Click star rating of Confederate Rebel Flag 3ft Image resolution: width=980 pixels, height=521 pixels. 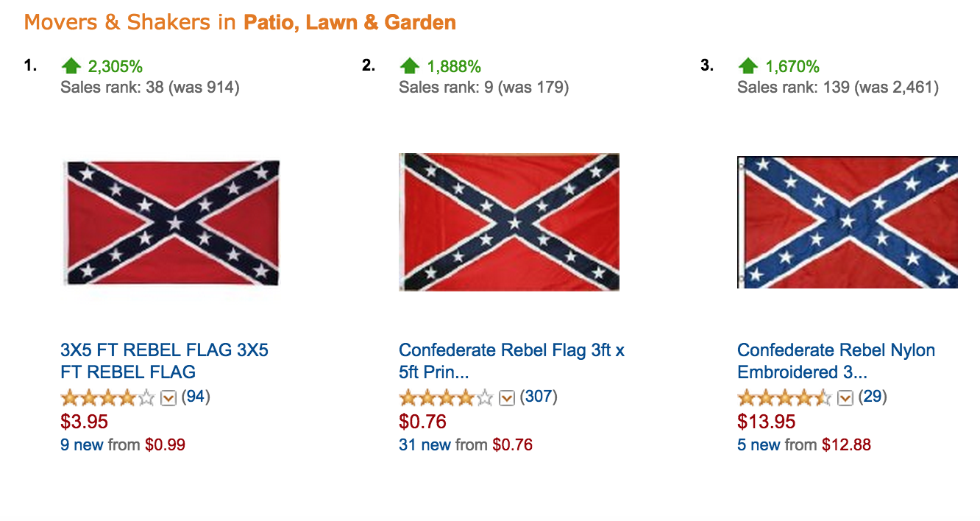pyautogui.click(x=447, y=398)
